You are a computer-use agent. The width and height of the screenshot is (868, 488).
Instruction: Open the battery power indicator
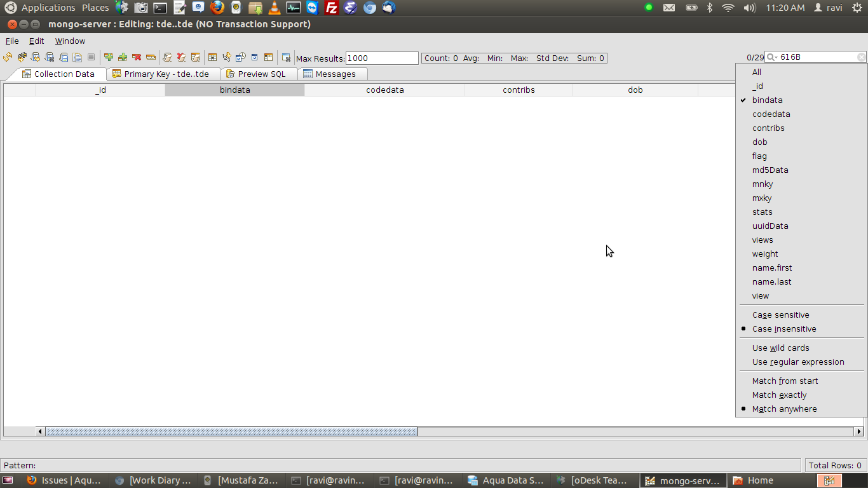(691, 8)
